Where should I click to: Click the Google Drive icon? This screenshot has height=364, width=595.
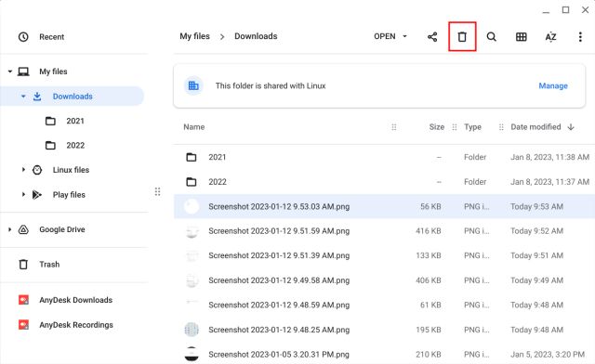pyautogui.click(x=23, y=229)
